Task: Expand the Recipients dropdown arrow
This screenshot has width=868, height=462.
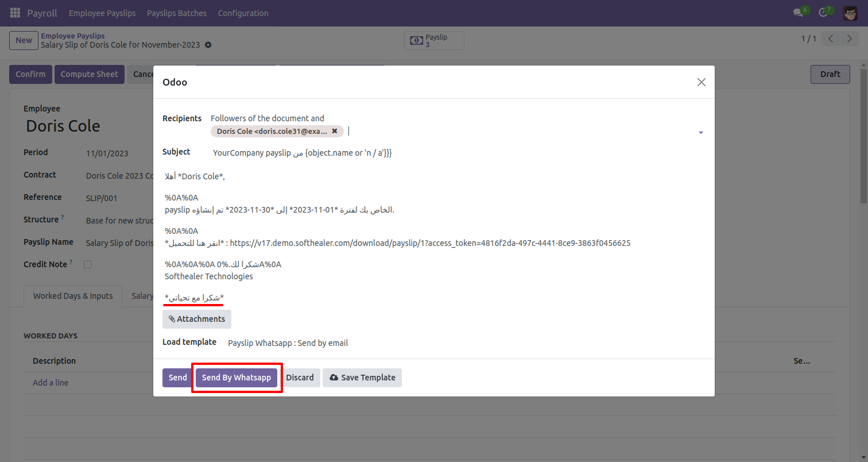Action: [700, 133]
